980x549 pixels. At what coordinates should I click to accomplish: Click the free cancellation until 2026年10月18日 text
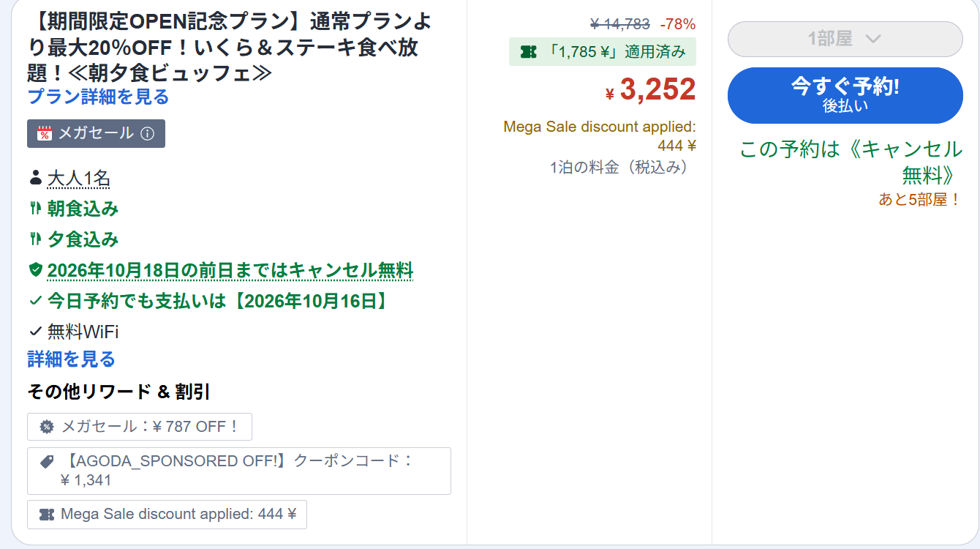pyautogui.click(x=230, y=270)
